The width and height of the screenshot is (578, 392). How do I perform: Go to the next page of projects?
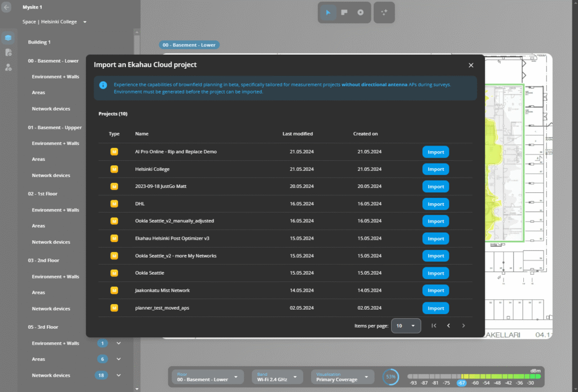point(463,325)
